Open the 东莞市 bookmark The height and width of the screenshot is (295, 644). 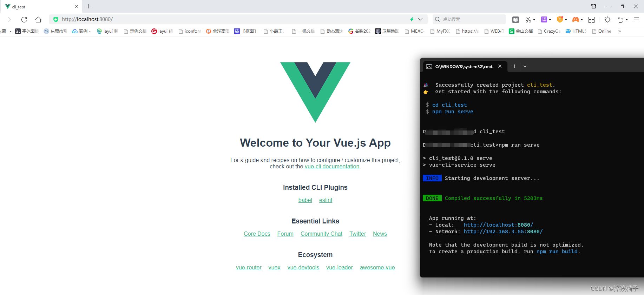point(55,31)
